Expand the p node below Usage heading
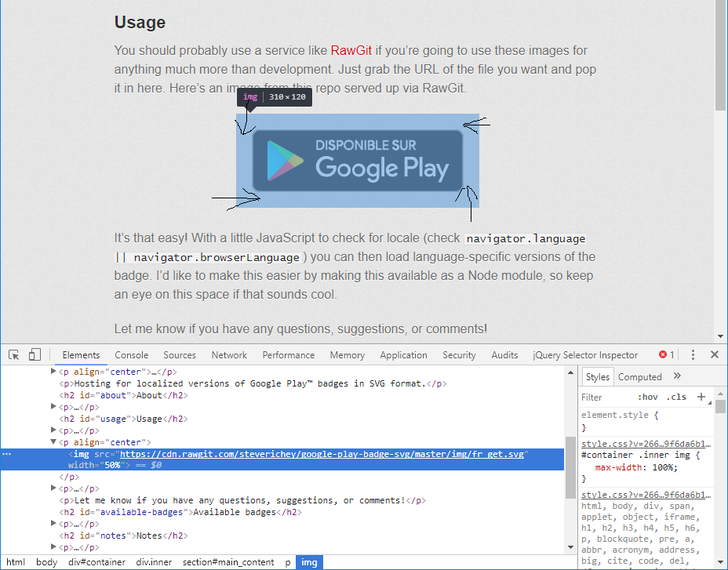The image size is (728, 570). (x=53, y=430)
